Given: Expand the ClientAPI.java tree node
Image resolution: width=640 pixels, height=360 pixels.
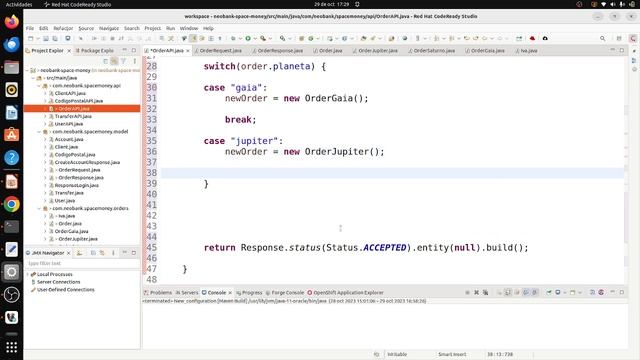Looking at the screenshot, I should click(45, 93).
